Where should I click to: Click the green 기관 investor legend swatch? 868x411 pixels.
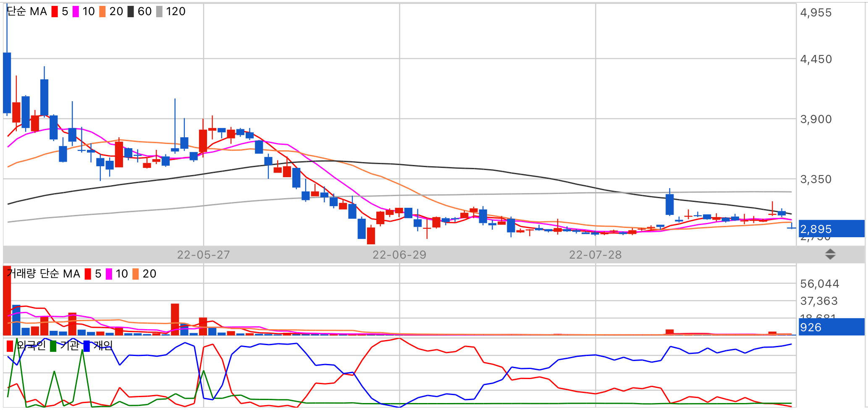tap(53, 346)
